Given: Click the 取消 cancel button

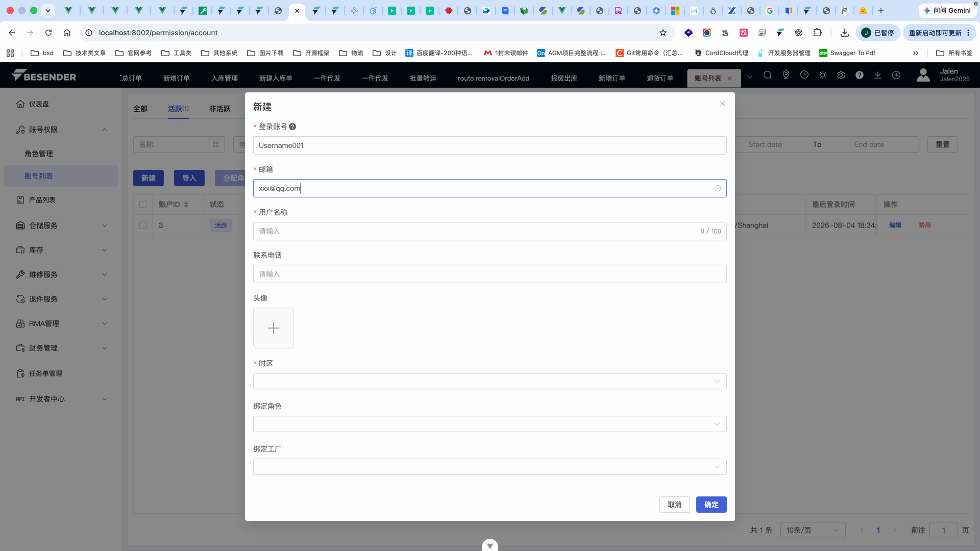Looking at the screenshot, I should click(x=675, y=505).
